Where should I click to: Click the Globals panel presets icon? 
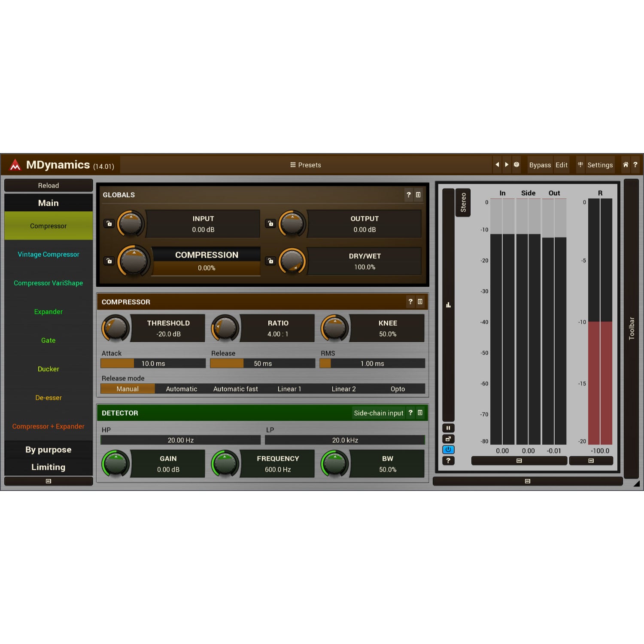(x=418, y=195)
